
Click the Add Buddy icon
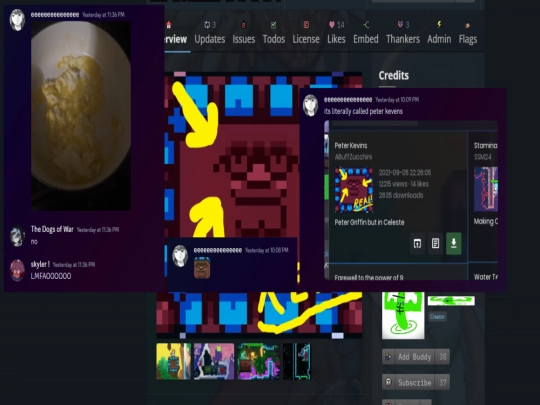pyautogui.click(x=388, y=357)
